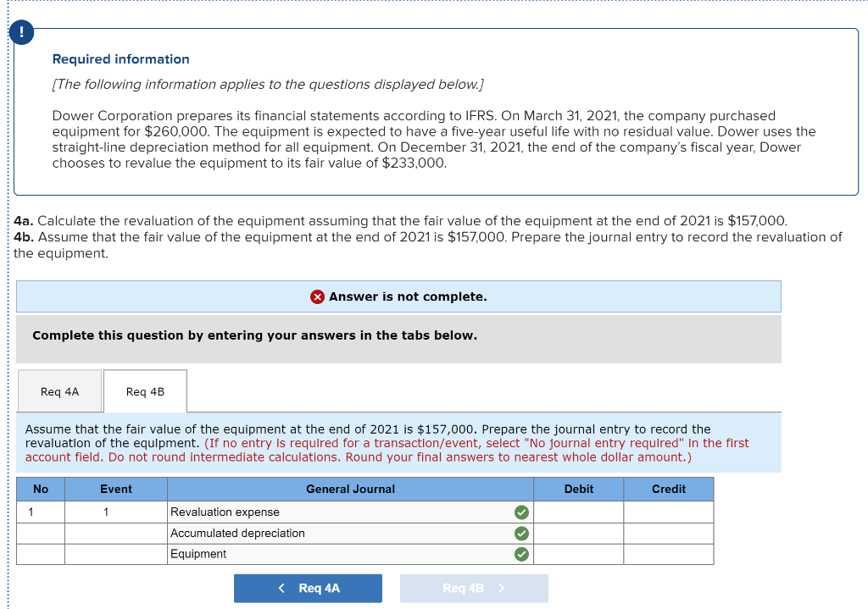Click the Debit field for Revaluation expense
868x609 pixels.
pyautogui.click(x=578, y=512)
